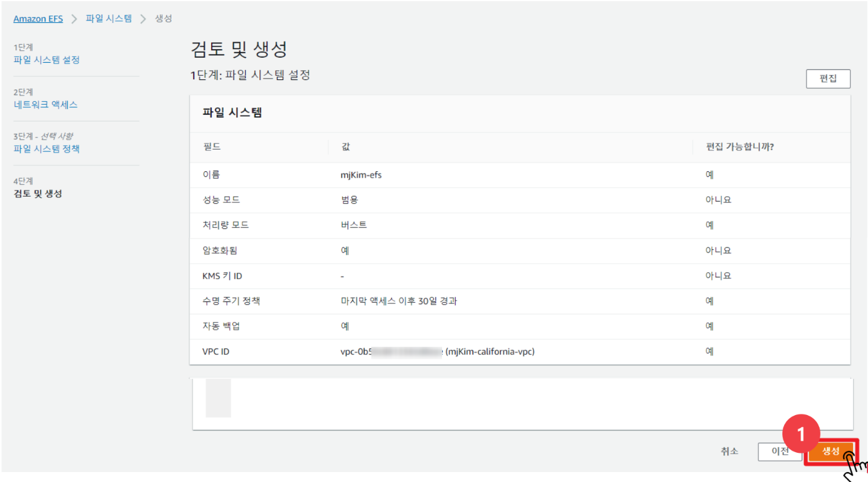The width and height of the screenshot is (868, 482).
Task: Click 아니요 in the KMS 키 ID row
Action: tap(718, 276)
